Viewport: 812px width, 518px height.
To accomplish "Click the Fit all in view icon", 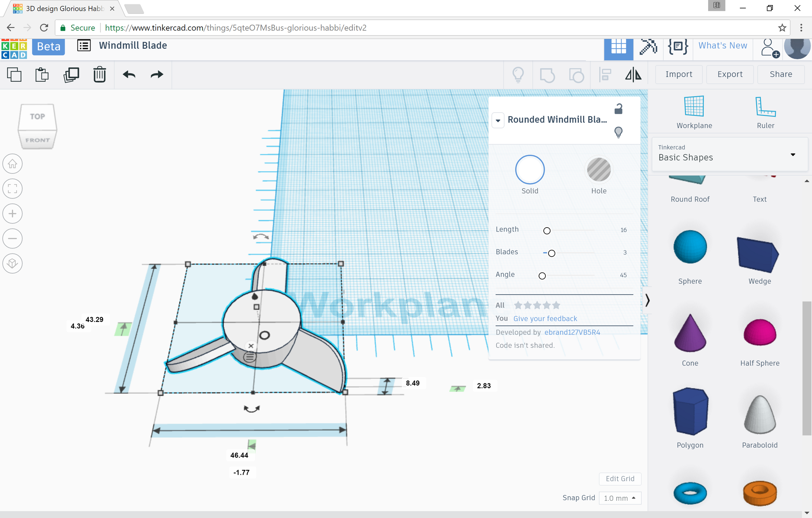I will pos(13,189).
